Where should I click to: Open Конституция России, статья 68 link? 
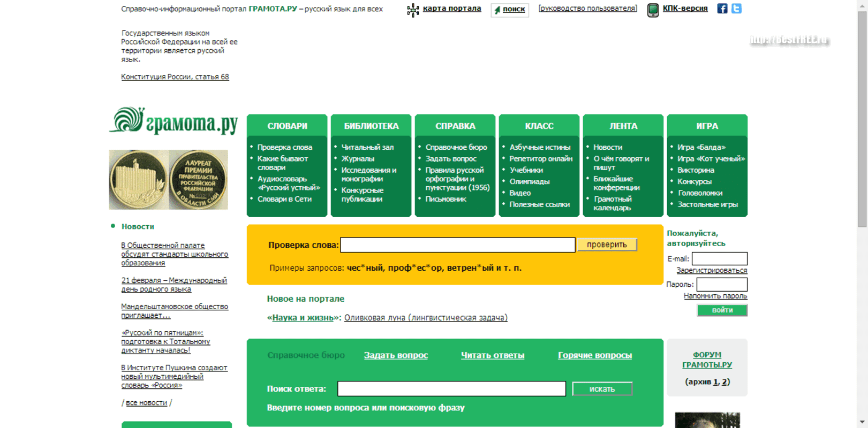click(x=175, y=77)
